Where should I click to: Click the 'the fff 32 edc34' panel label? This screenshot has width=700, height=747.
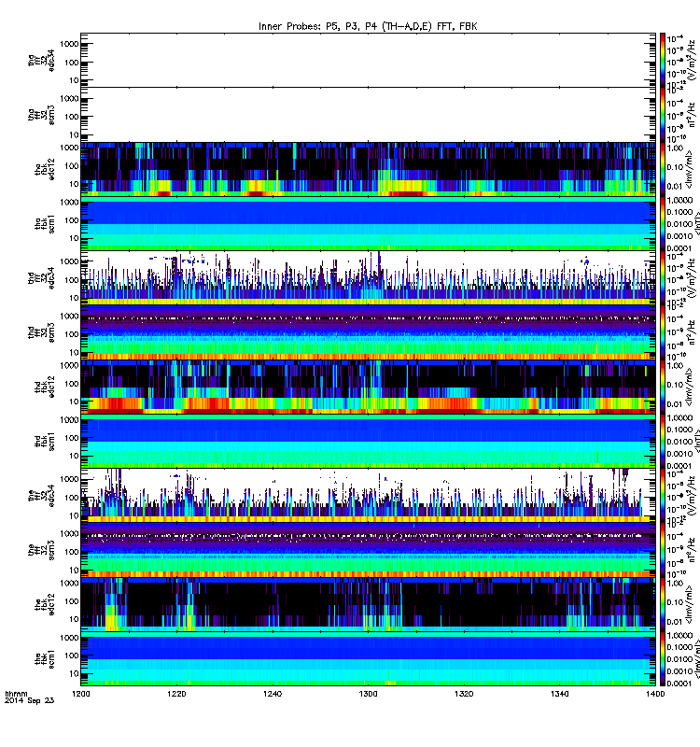pos(42,496)
